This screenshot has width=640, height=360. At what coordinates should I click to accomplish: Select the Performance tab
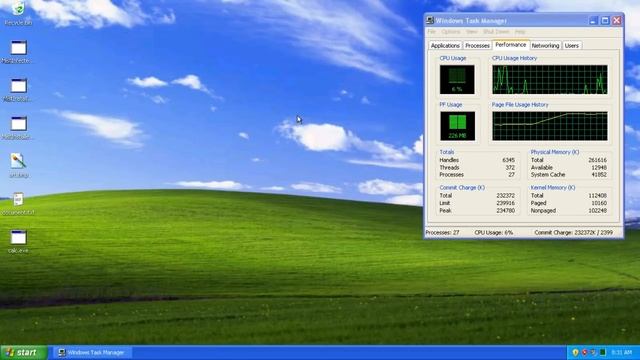[x=511, y=45]
